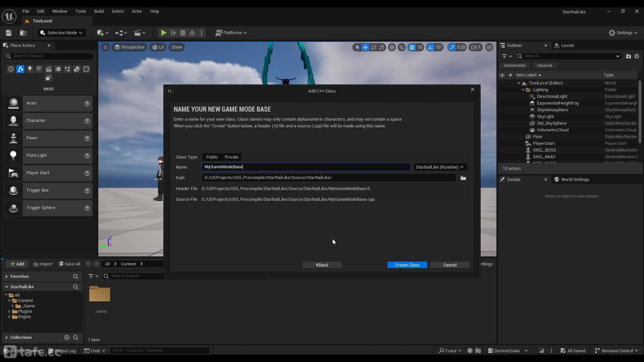Screen dimensions: 644x362
Task: Open the StarRailLike Runtime dropdown
Action: 439,167
